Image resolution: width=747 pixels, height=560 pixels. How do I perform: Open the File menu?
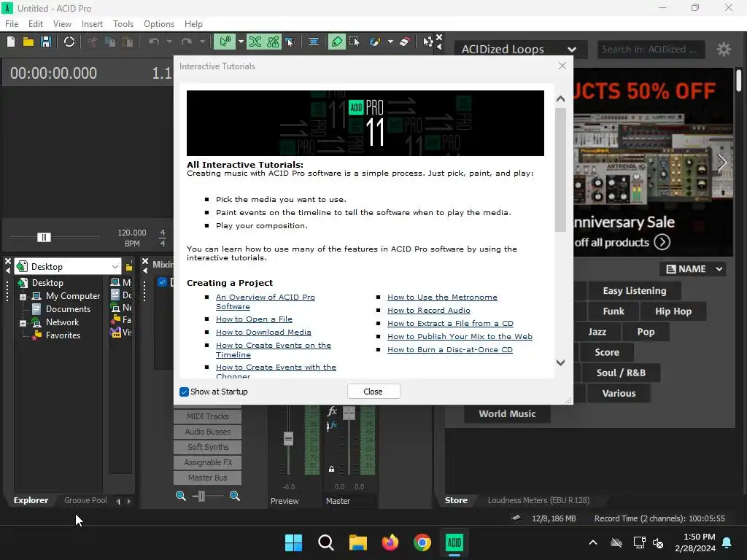[x=12, y=24]
